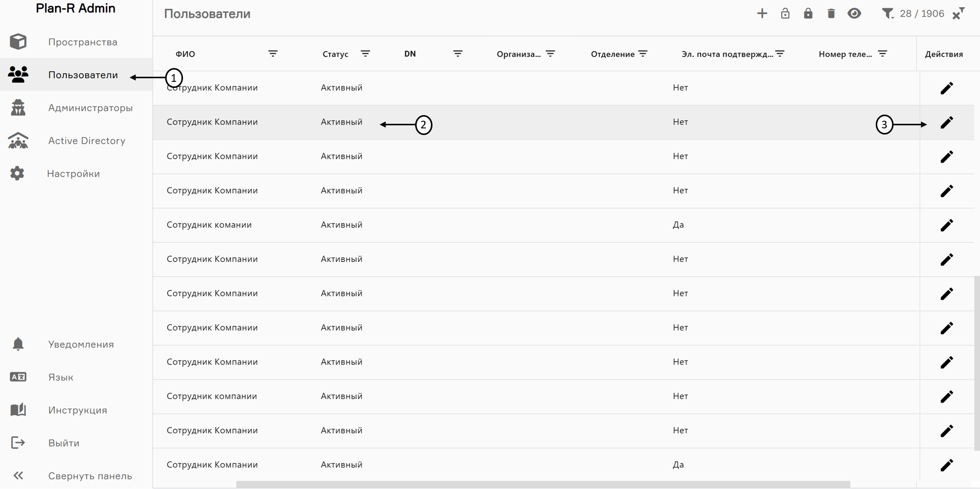Collapse the sidebar with Свернуть панель
Image resolution: width=980 pixels, height=489 pixels.
[89, 476]
